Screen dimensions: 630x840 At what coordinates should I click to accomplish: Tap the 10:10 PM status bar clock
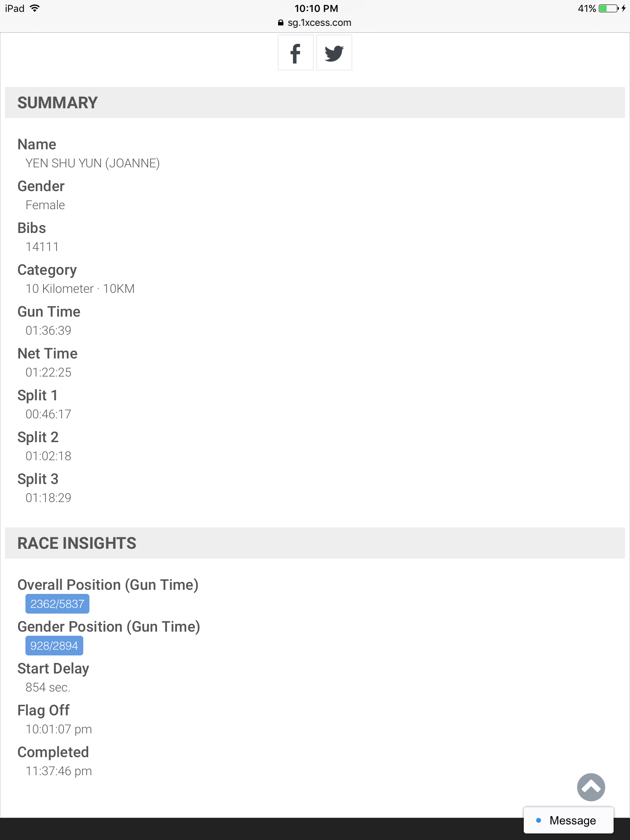pyautogui.click(x=316, y=9)
